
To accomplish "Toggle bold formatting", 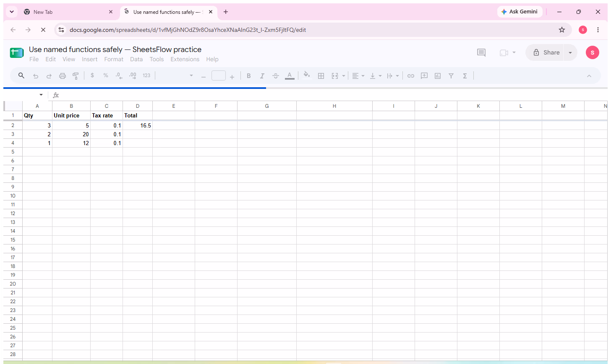I will pos(249,76).
